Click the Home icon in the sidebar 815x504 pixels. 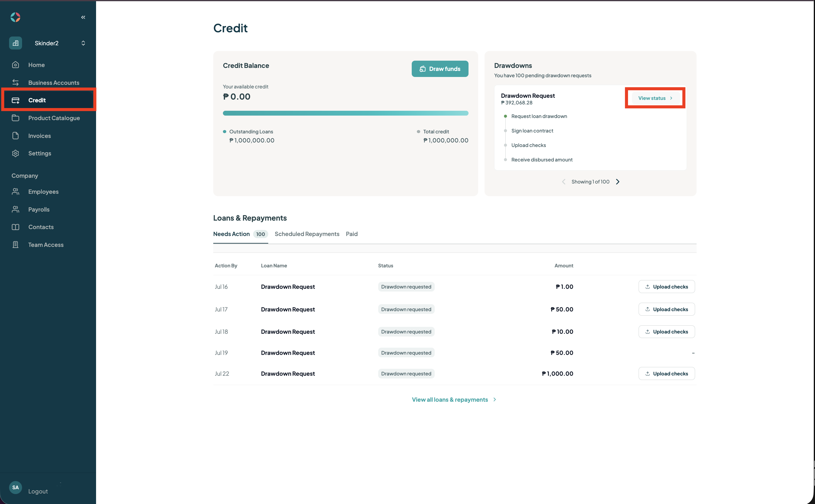click(x=15, y=65)
